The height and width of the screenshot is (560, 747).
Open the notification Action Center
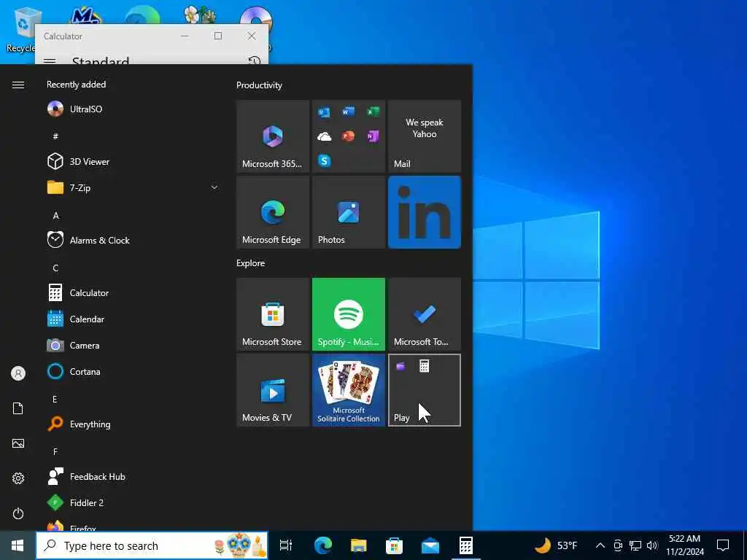click(723, 545)
